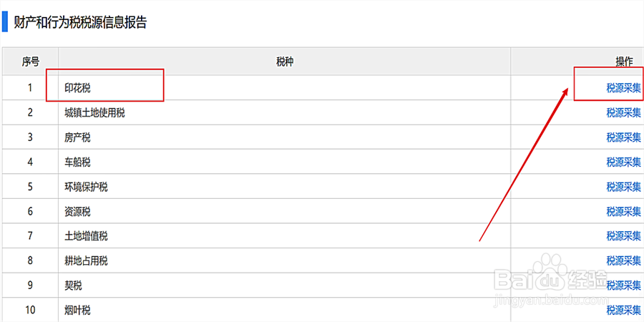Open 税源采集 for 房产税
Screen dimensions: 644x322
click(623, 137)
